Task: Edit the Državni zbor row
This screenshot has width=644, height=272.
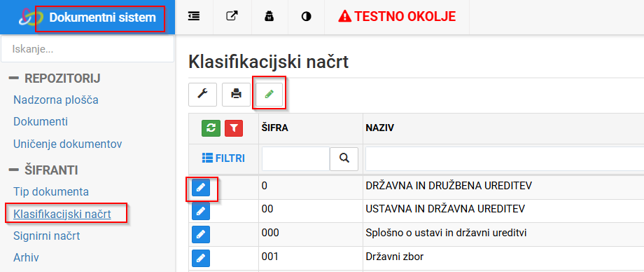Action: click(201, 259)
